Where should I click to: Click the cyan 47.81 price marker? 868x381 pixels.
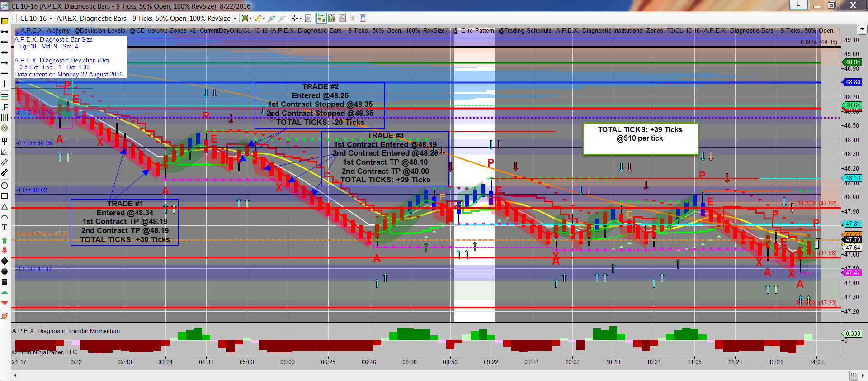coord(853,224)
